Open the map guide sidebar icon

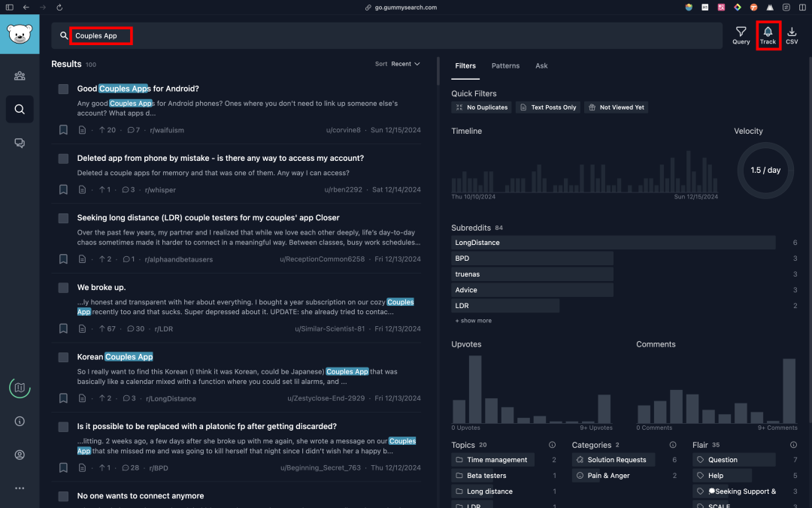(x=20, y=388)
